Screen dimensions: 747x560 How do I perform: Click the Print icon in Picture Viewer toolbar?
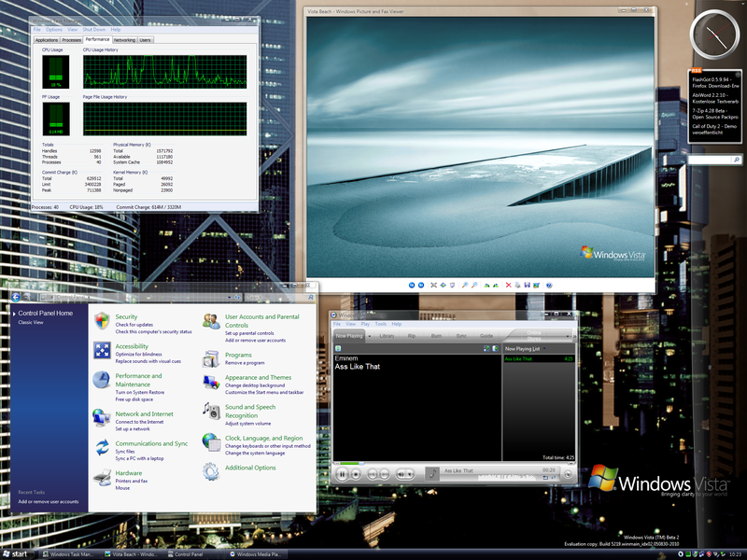pyautogui.click(x=518, y=285)
